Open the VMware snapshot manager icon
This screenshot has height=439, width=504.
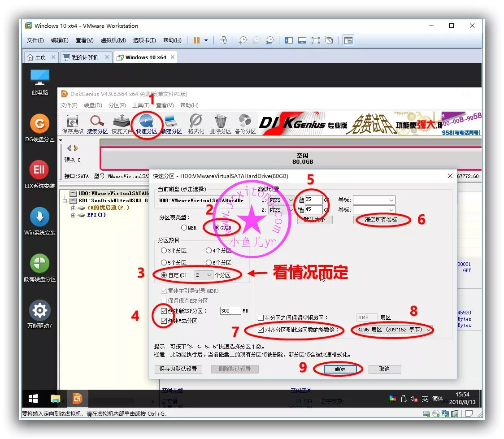click(x=269, y=40)
